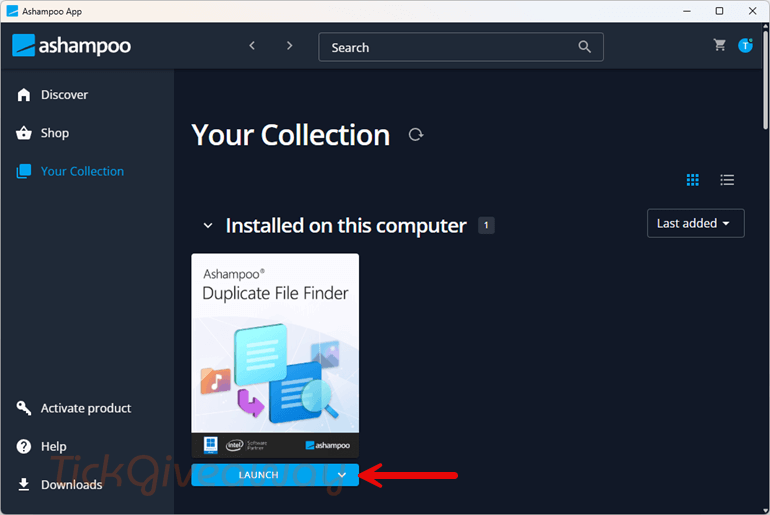This screenshot has width=770, height=515.
Task: Click the Downloads arrow icon
Action: (x=24, y=485)
